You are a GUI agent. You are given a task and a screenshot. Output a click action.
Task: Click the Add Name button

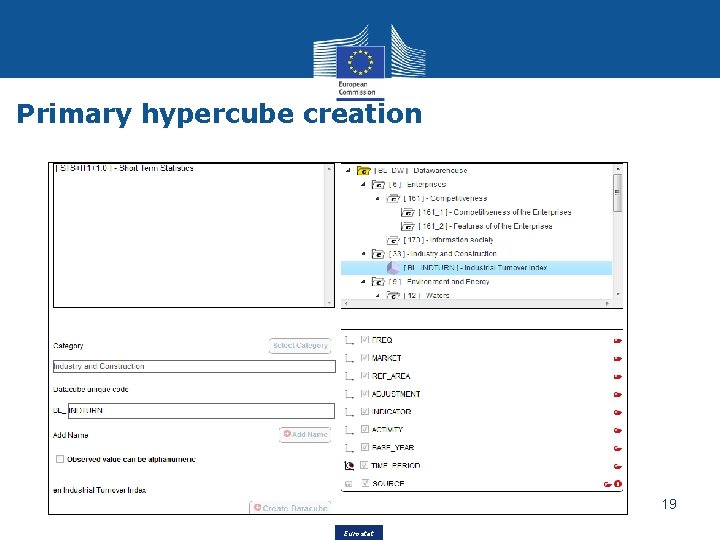tap(305, 434)
